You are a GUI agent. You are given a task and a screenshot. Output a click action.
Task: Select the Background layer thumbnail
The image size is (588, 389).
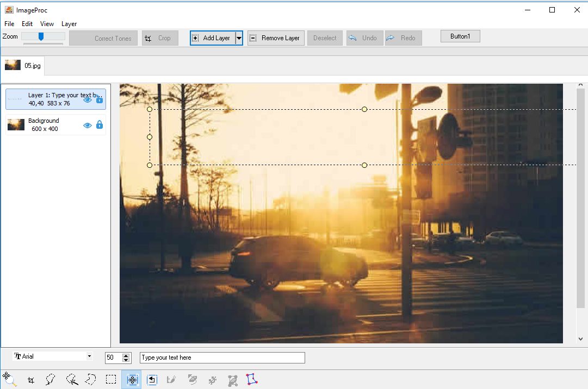16,124
